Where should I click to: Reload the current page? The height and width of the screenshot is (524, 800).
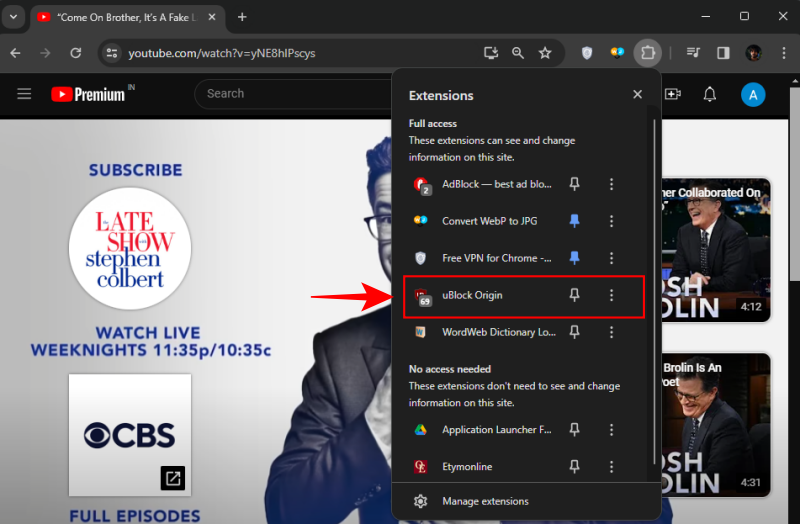[76, 53]
